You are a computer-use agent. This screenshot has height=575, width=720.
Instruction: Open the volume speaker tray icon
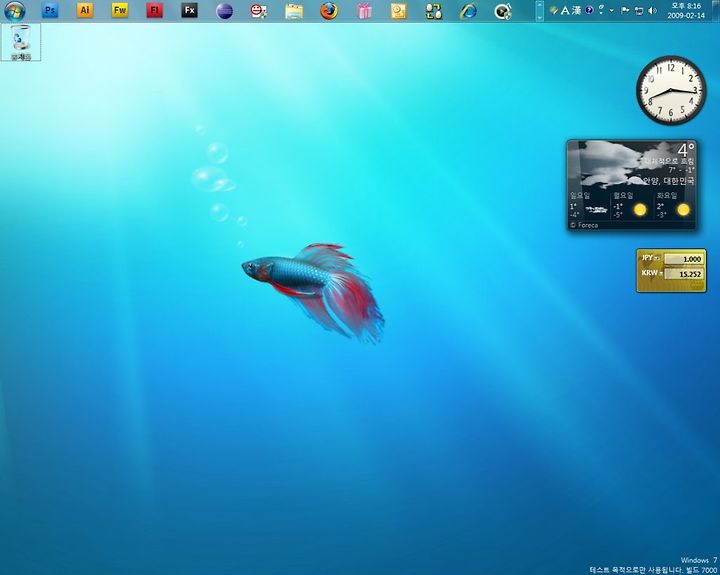click(x=652, y=11)
